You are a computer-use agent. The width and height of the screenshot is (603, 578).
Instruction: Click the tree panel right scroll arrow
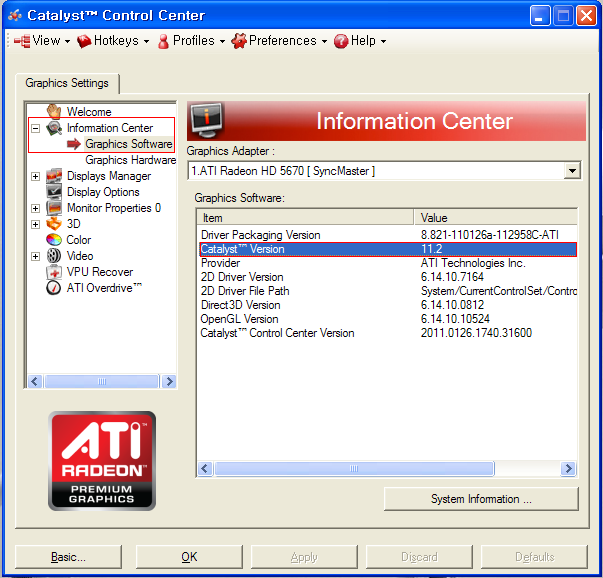click(169, 381)
